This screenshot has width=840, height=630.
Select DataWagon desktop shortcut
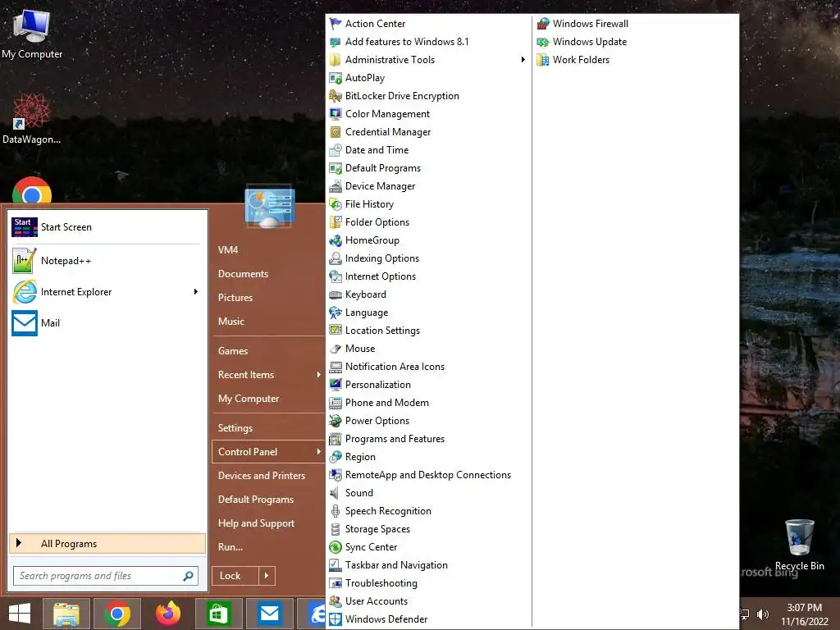tap(32, 118)
